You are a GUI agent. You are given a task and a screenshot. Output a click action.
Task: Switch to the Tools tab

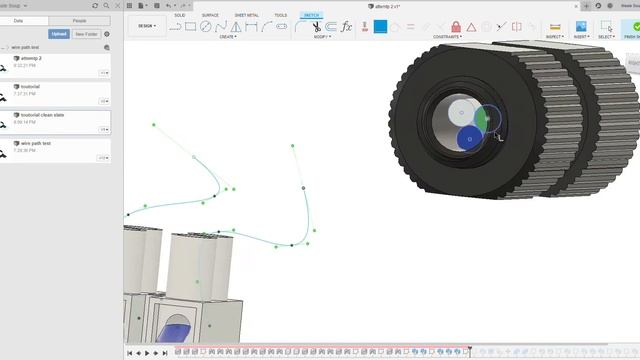(280, 15)
